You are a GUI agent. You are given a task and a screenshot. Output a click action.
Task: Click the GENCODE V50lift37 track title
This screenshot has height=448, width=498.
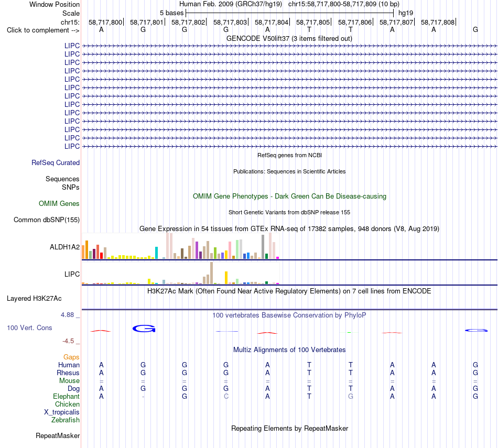(289, 38)
